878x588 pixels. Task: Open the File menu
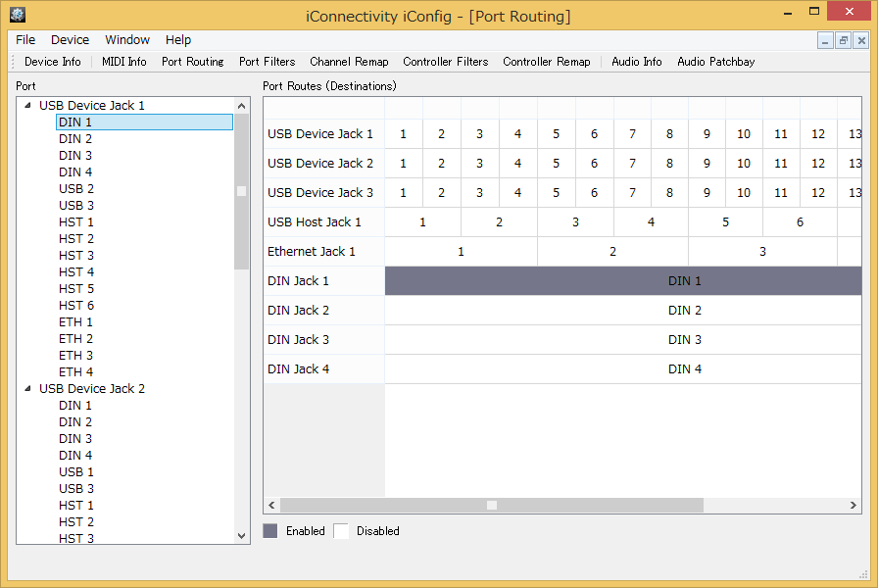[x=25, y=40]
